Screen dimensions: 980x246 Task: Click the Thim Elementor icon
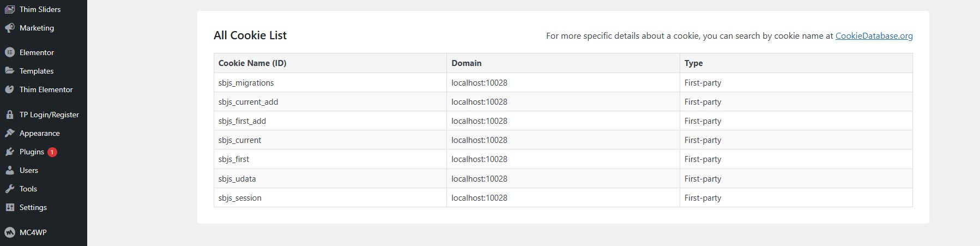point(10,89)
